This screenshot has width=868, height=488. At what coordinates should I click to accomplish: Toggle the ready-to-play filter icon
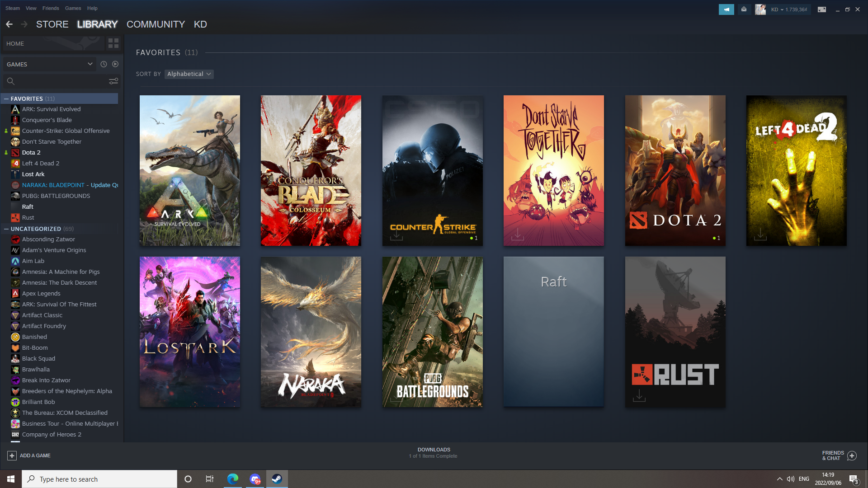point(115,64)
